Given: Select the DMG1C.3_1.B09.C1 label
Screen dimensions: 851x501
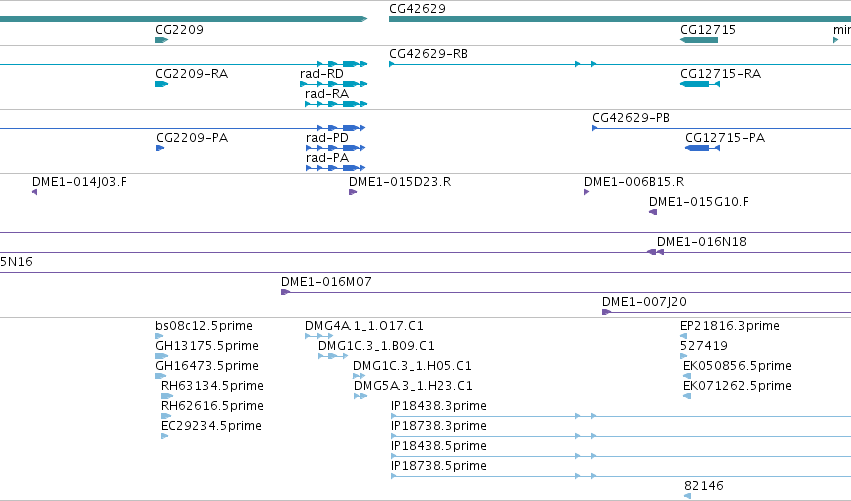Looking at the screenshot, I should pos(376,346).
